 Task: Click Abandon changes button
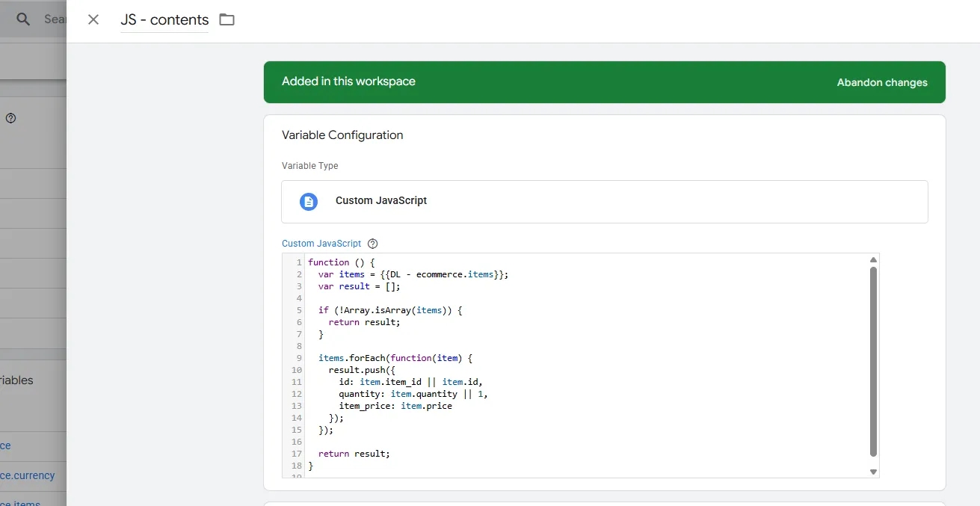pyautogui.click(x=882, y=82)
